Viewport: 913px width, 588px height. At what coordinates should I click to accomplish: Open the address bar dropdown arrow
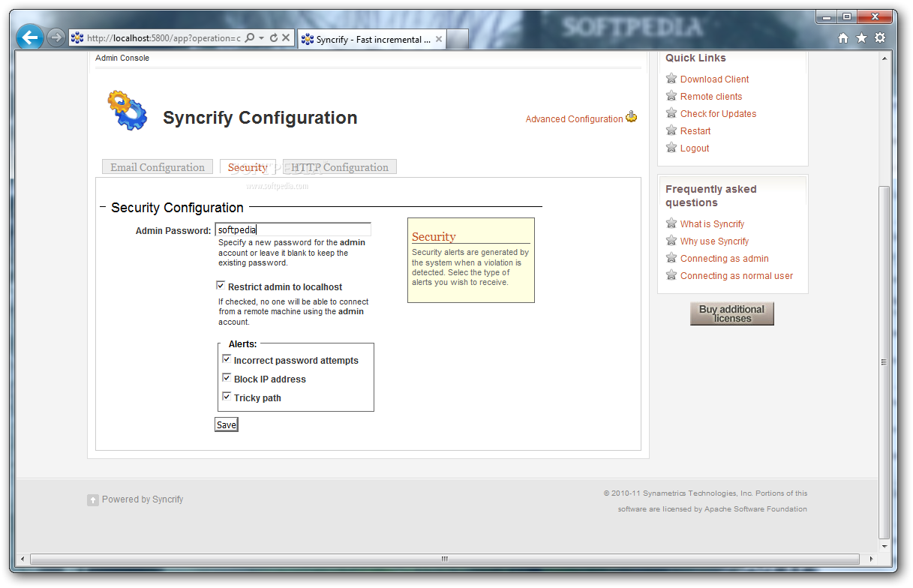261,37
